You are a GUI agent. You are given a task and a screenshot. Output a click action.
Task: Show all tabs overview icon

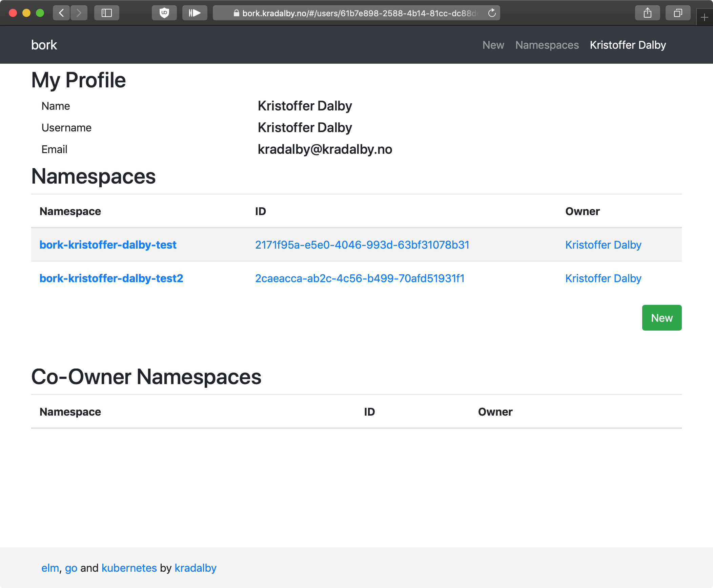coord(678,13)
